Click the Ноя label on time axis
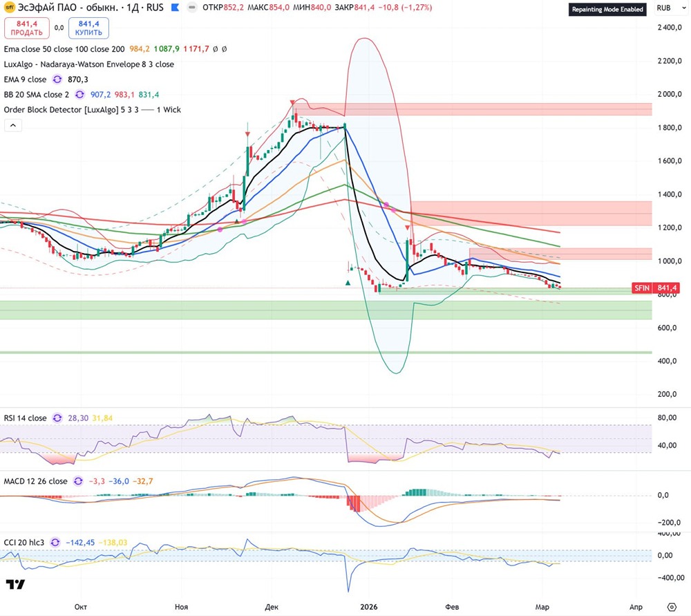The image size is (691, 616). point(181,607)
